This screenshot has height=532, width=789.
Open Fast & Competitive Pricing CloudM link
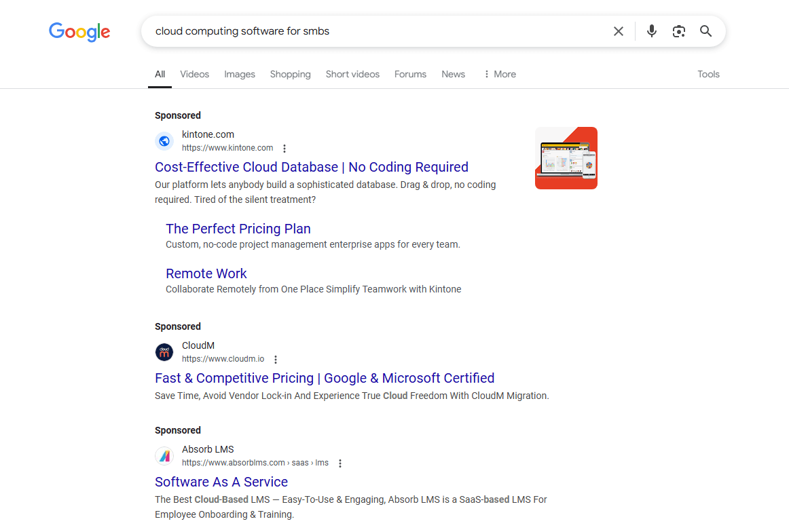[325, 378]
